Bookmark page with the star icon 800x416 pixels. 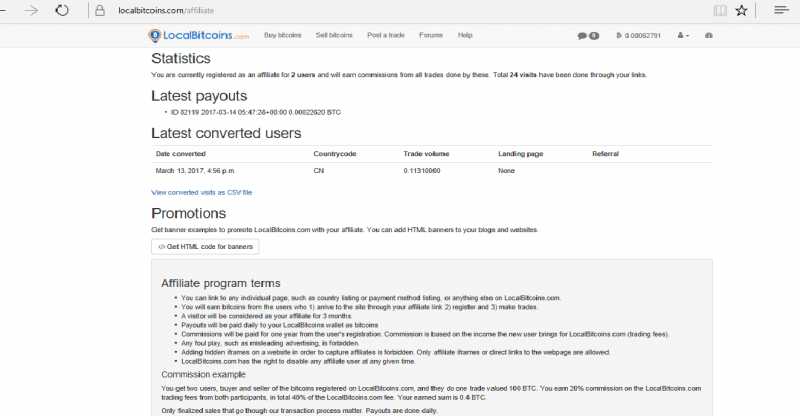click(x=741, y=10)
